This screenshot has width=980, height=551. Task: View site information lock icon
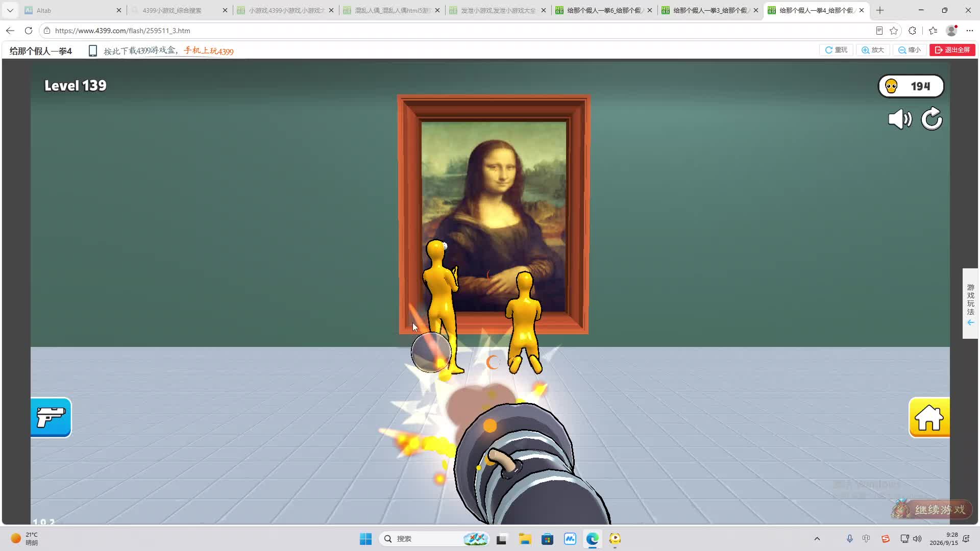coord(47,31)
